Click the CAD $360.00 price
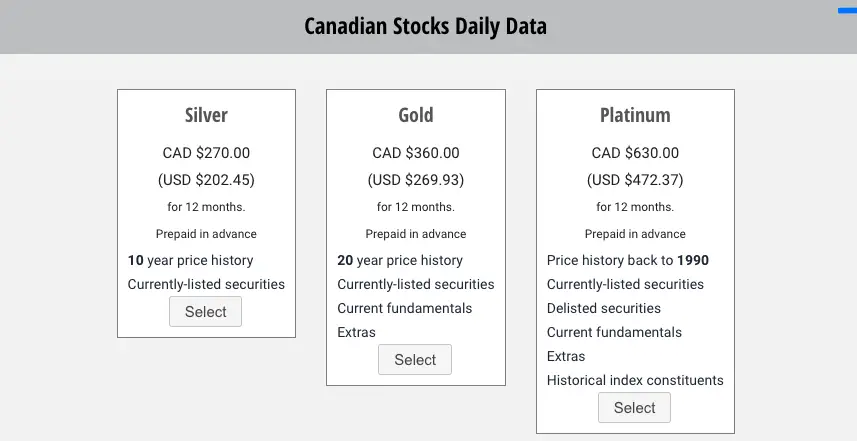 pyautogui.click(x=416, y=153)
